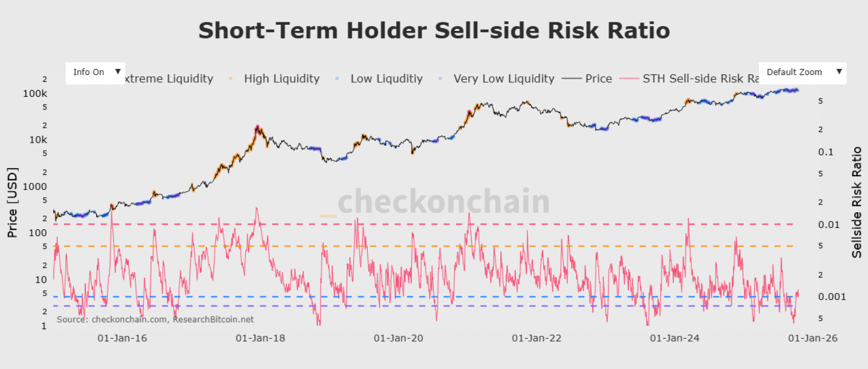Open the Default Zoom dropdown
868x369 pixels.
point(802,72)
